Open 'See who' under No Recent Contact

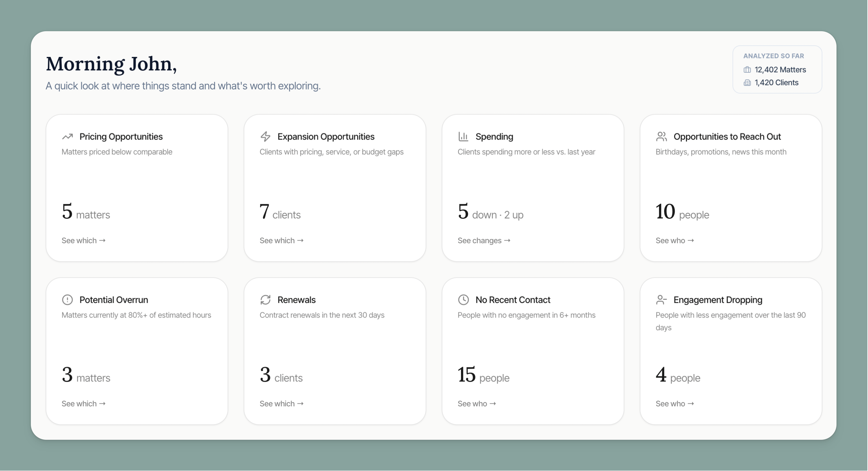476,403
